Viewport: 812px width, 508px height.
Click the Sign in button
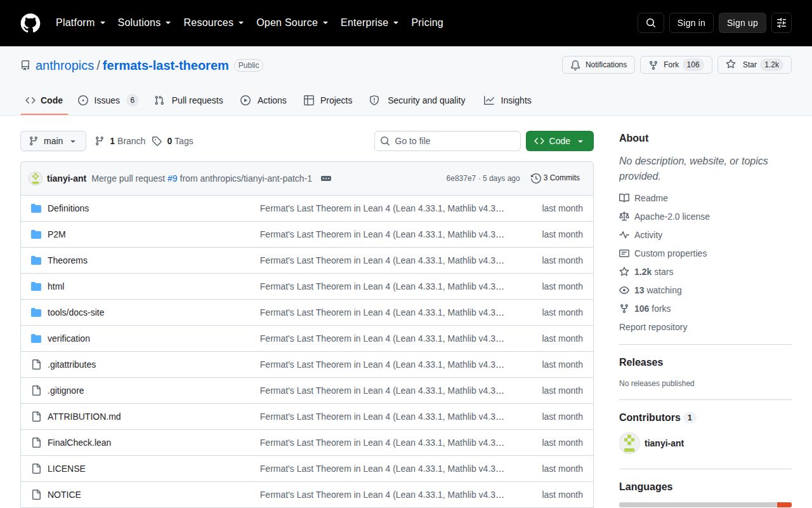691,23
